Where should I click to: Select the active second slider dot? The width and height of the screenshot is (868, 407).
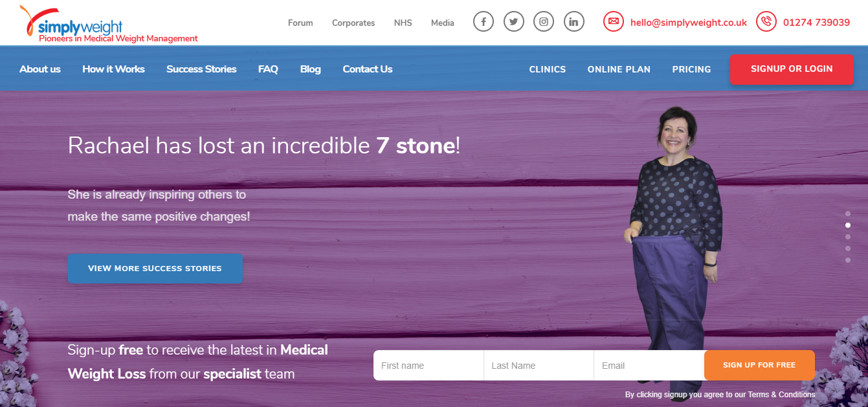tap(848, 225)
